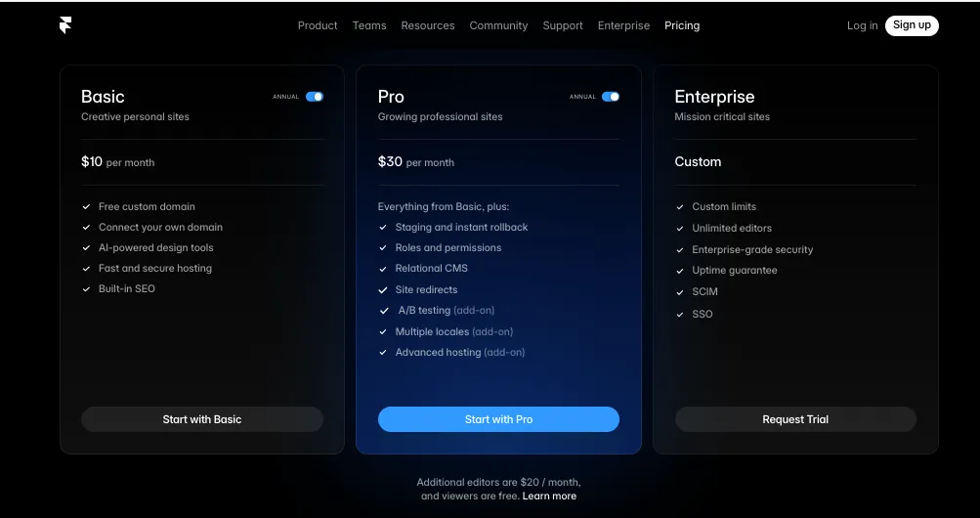Click the Framer logo icon
Viewport: 980px width, 518px height.
[x=65, y=25]
